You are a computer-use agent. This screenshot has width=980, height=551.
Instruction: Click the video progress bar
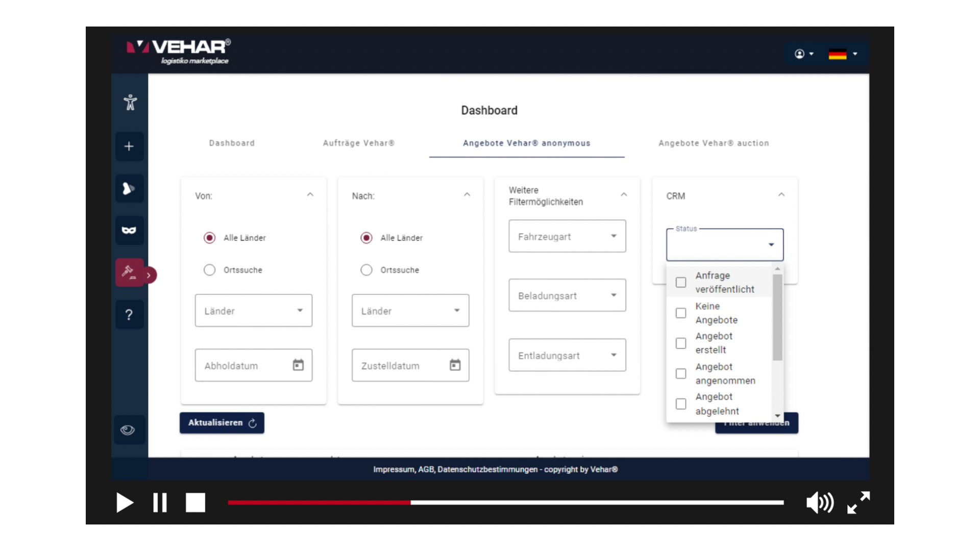(x=505, y=503)
